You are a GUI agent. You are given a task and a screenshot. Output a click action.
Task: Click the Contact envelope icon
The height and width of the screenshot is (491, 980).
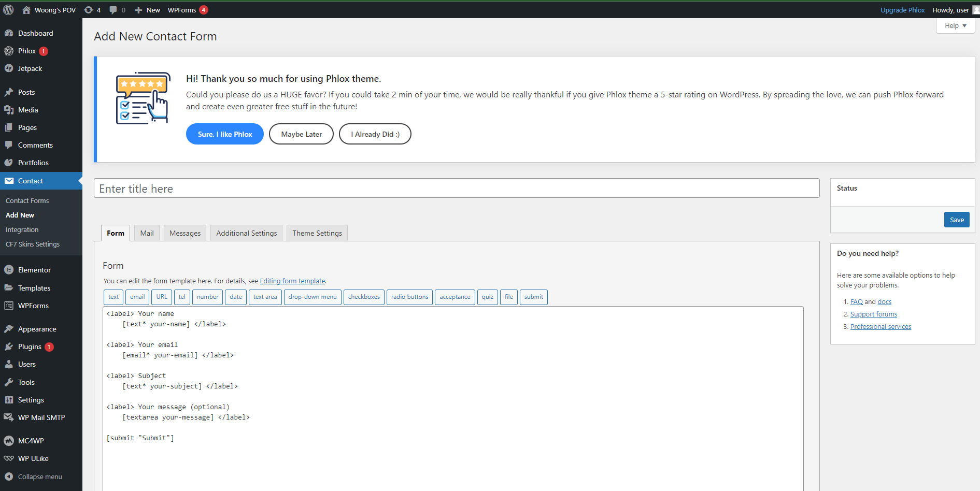(9, 181)
